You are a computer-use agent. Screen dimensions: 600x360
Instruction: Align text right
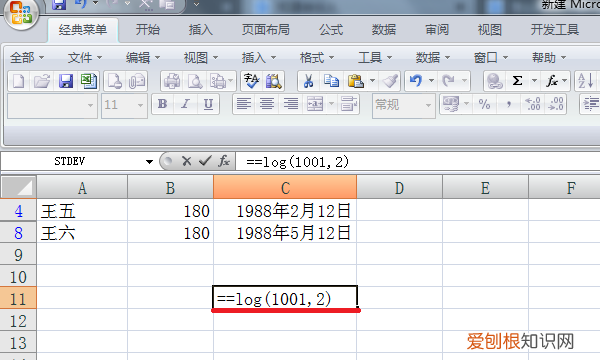[290, 104]
